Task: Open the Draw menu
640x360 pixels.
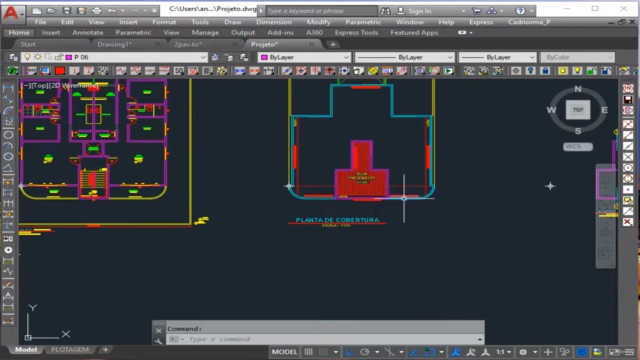Action: 233,22
